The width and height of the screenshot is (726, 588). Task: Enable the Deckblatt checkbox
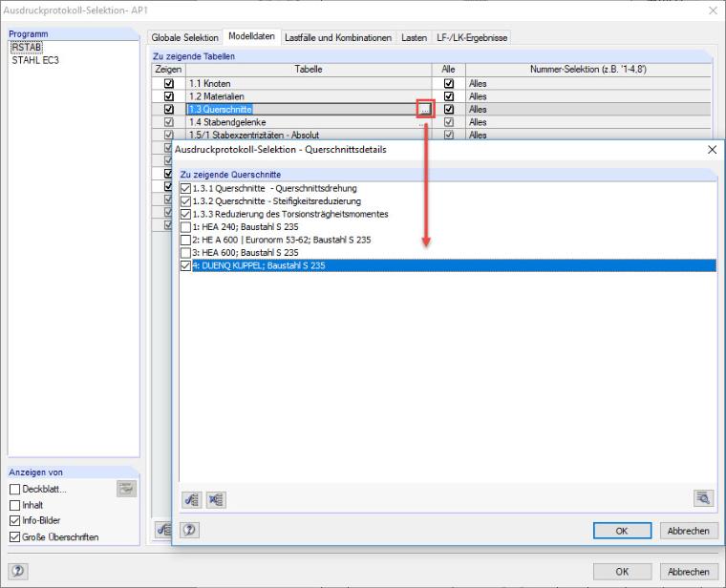(x=15, y=489)
